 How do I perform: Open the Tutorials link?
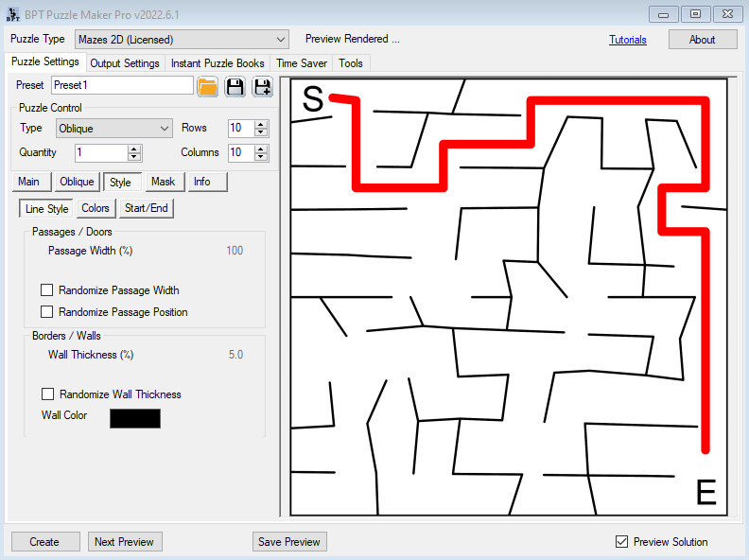[628, 40]
